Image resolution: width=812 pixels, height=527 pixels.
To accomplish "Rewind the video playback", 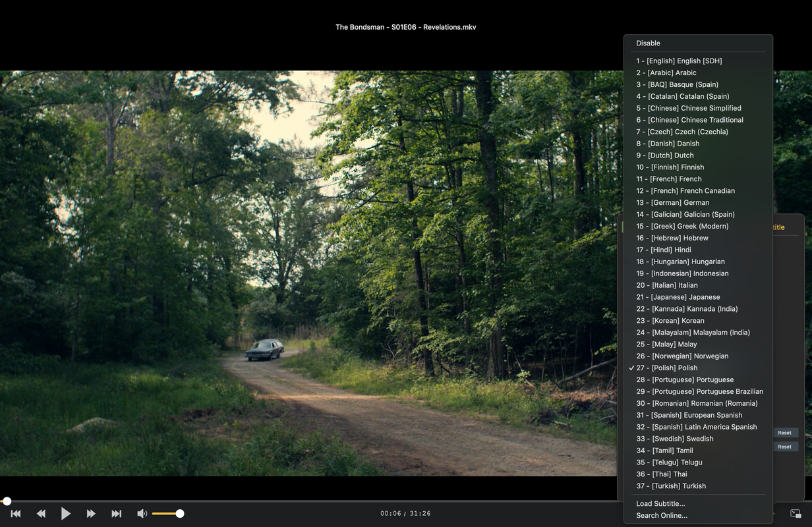I will tap(41, 514).
